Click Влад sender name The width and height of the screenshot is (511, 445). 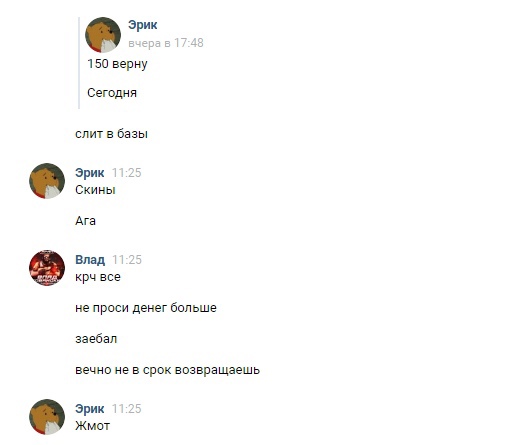click(x=90, y=260)
